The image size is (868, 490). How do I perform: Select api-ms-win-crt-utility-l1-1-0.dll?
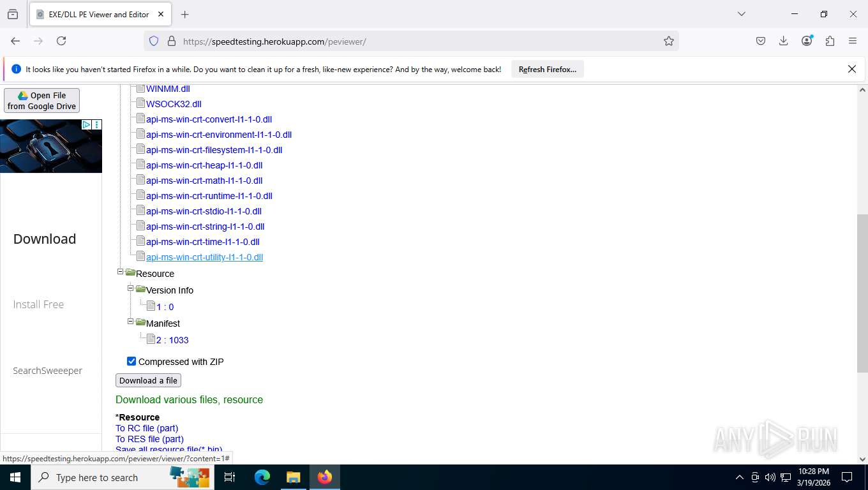point(204,257)
